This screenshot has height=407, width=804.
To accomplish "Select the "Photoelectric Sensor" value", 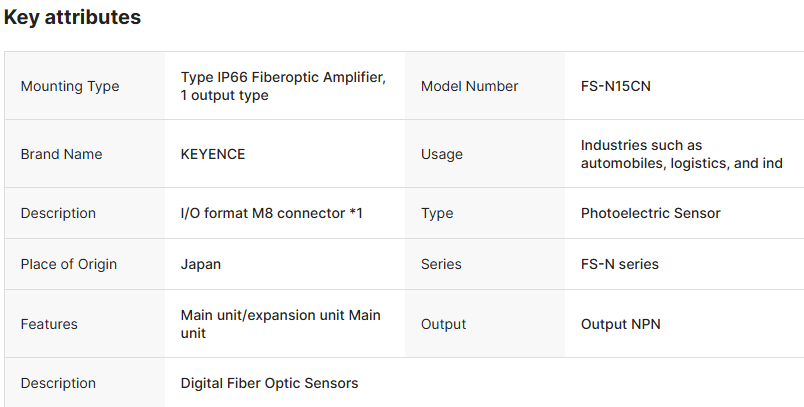I will [650, 213].
